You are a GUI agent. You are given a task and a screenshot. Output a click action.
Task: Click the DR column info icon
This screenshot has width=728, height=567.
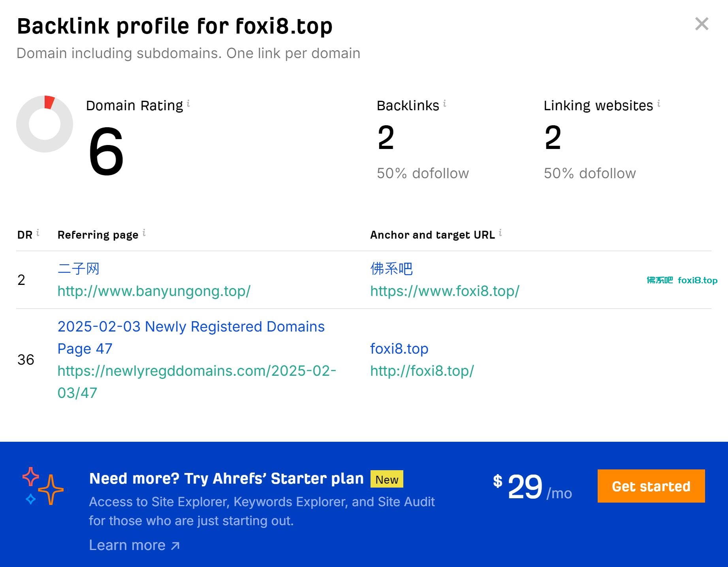[x=38, y=233]
